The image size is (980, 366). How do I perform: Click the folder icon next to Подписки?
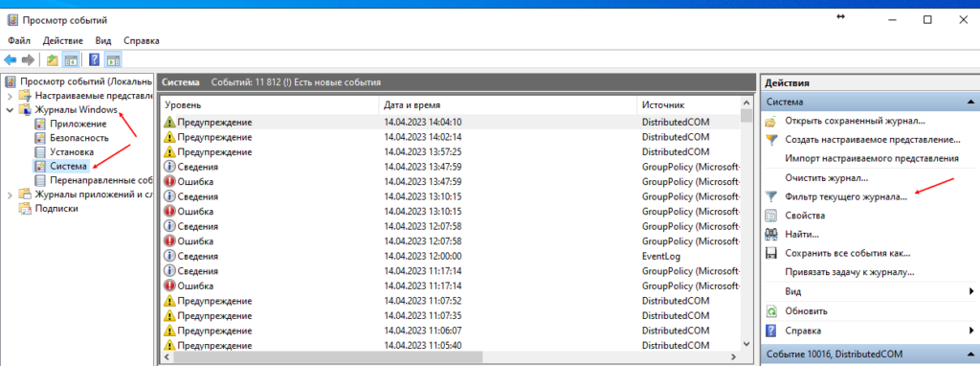pyautogui.click(x=25, y=209)
